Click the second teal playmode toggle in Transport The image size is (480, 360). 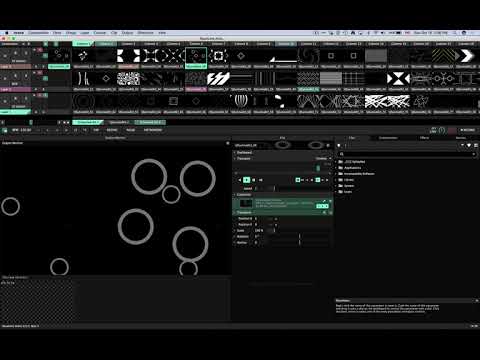point(318,180)
